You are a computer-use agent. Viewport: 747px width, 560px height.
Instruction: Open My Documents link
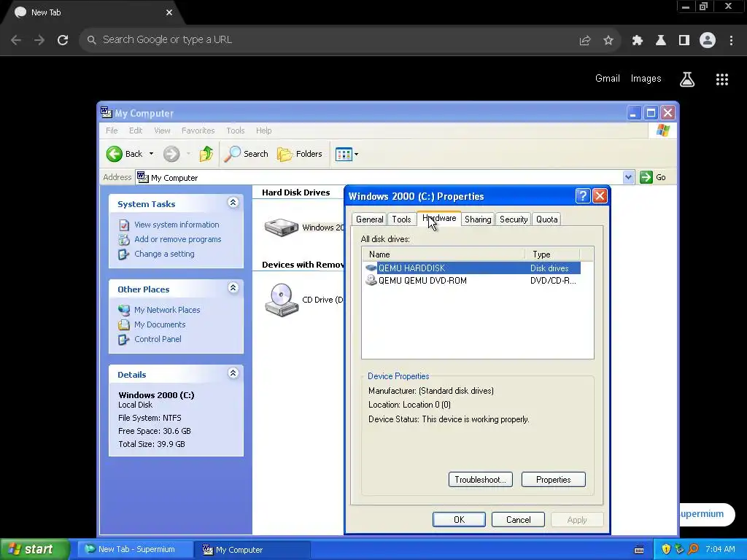(160, 324)
